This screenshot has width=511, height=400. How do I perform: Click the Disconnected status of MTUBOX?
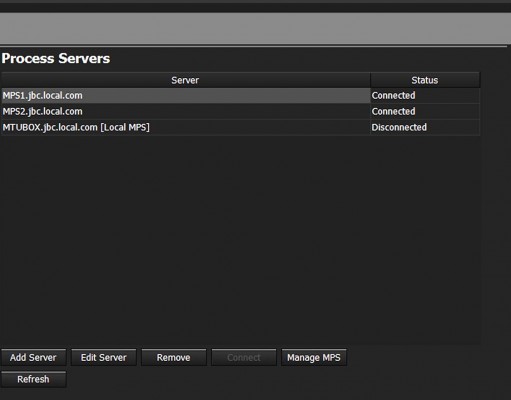tap(399, 127)
